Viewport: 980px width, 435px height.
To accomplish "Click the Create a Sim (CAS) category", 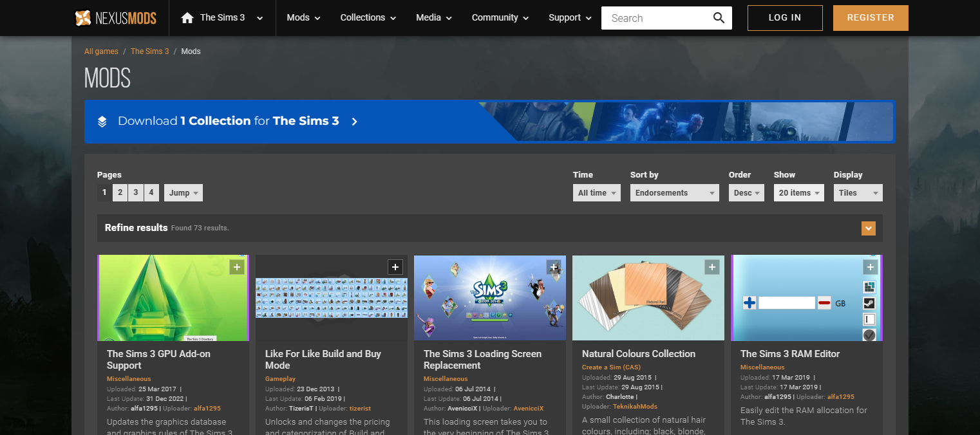I will click(x=611, y=367).
